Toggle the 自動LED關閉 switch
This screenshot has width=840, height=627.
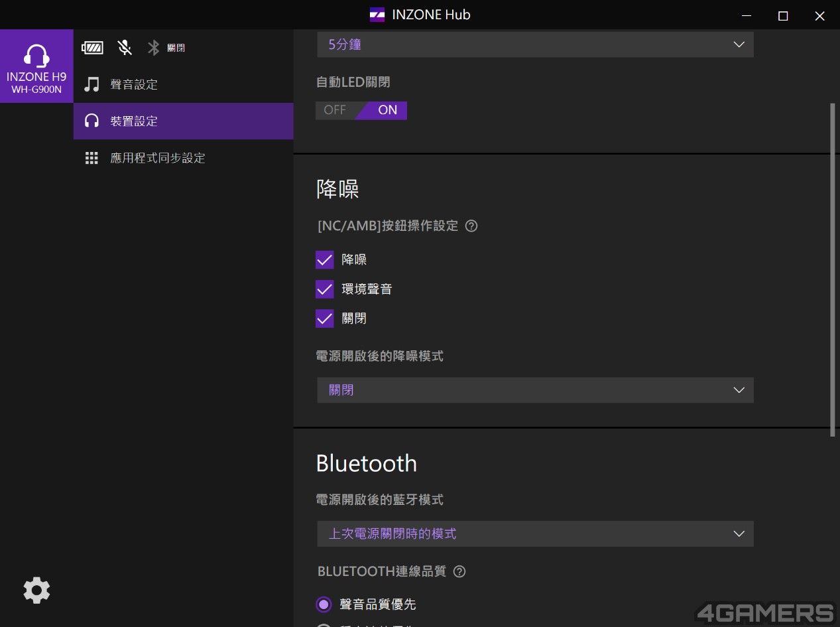[361, 110]
